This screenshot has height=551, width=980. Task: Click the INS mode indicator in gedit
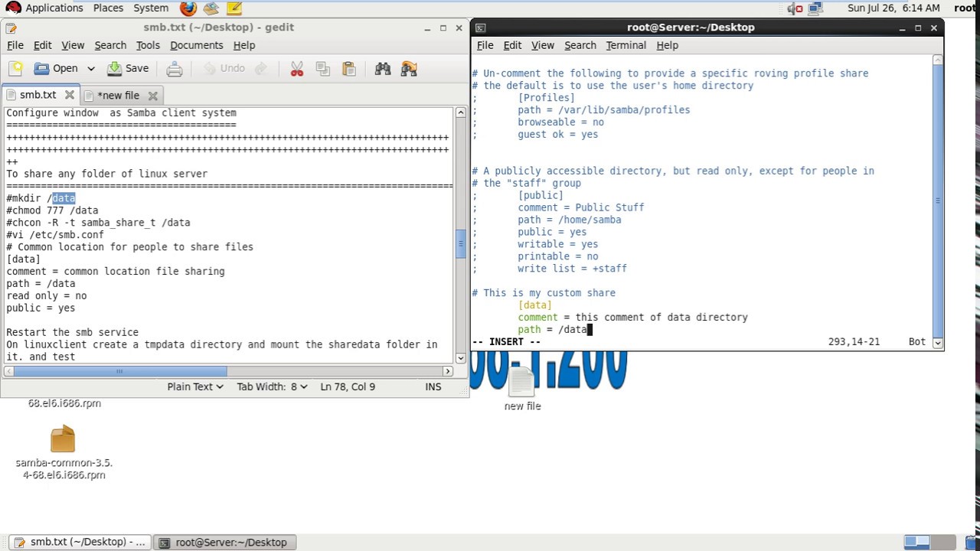point(433,386)
